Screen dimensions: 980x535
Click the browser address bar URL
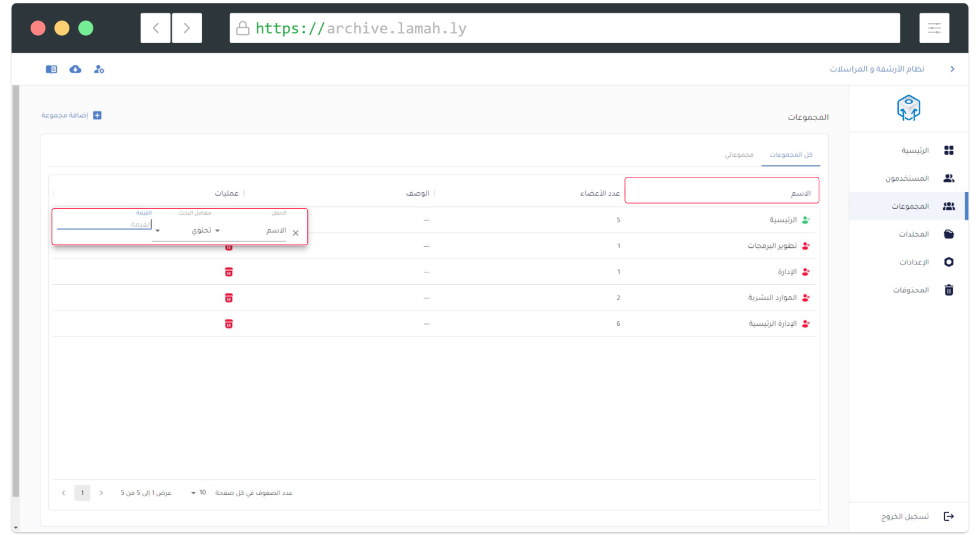click(565, 28)
